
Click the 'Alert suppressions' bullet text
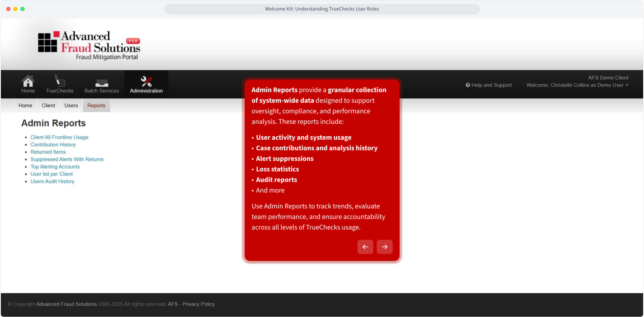285,158
